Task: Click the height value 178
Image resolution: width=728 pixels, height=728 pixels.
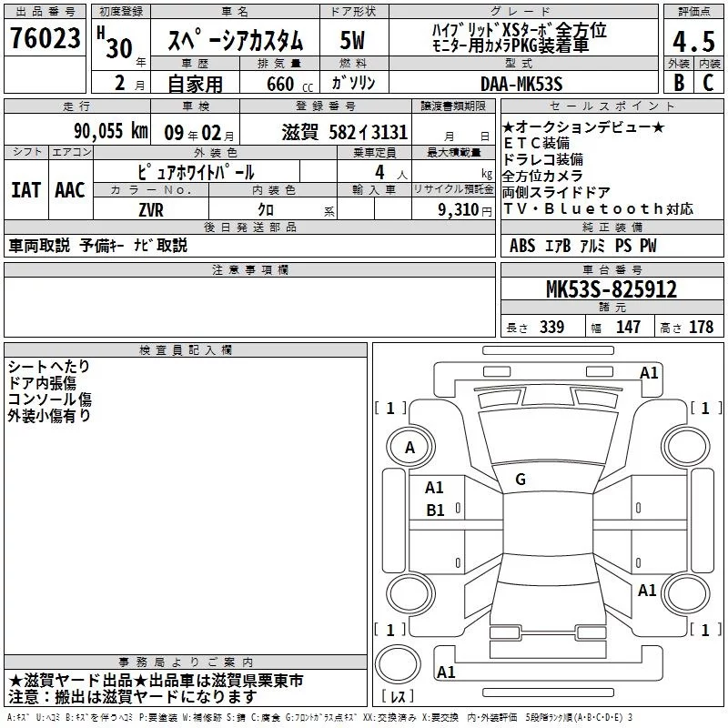Action: pos(701,327)
